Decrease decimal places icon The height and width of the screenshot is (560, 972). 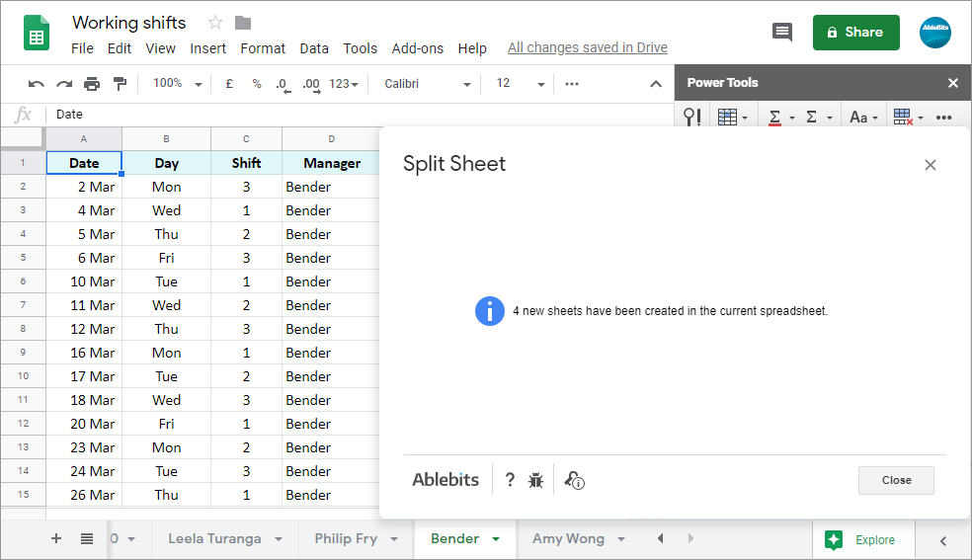(x=283, y=85)
